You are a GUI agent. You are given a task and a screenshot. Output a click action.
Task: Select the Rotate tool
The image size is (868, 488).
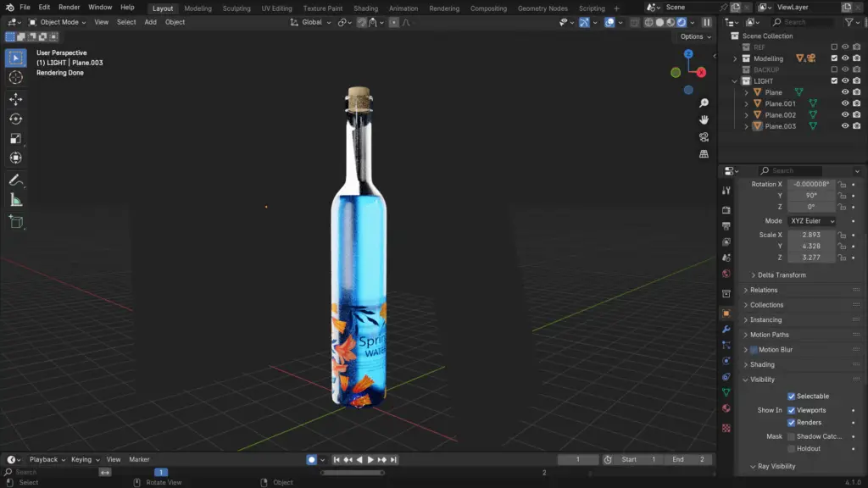pyautogui.click(x=15, y=119)
